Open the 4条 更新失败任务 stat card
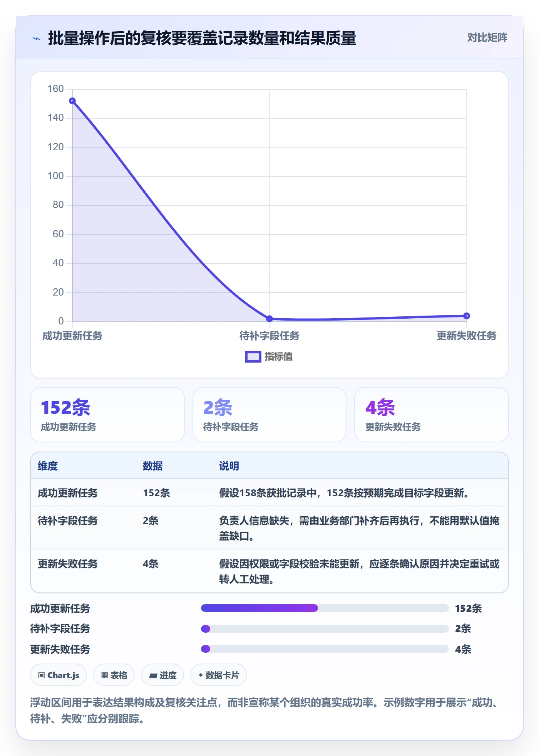The image size is (539, 756). click(x=432, y=415)
